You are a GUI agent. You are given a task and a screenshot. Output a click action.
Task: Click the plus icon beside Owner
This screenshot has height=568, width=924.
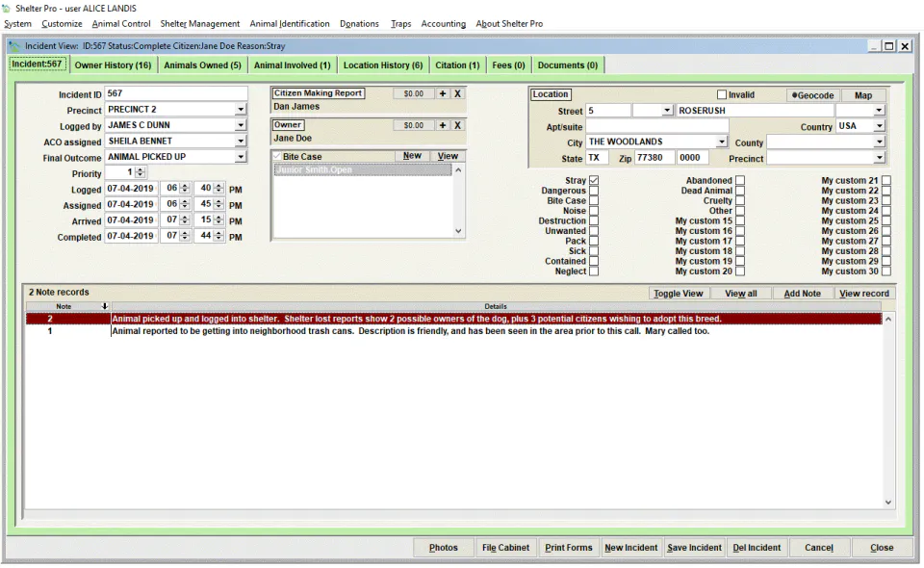point(443,125)
